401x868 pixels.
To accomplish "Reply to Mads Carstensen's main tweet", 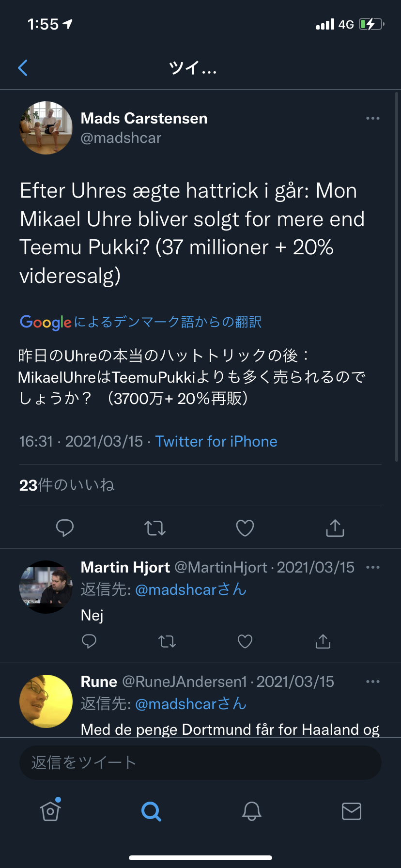I will (64, 527).
